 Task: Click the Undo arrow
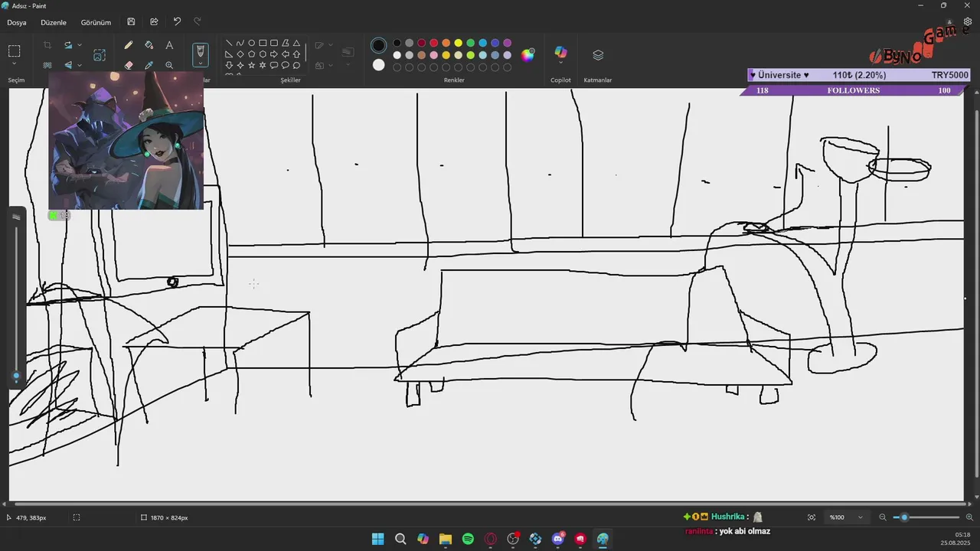177,22
